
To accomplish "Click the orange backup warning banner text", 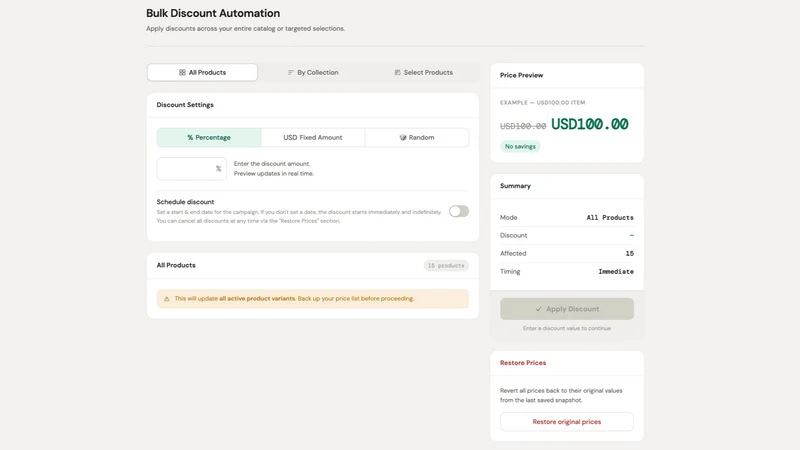I will click(294, 299).
